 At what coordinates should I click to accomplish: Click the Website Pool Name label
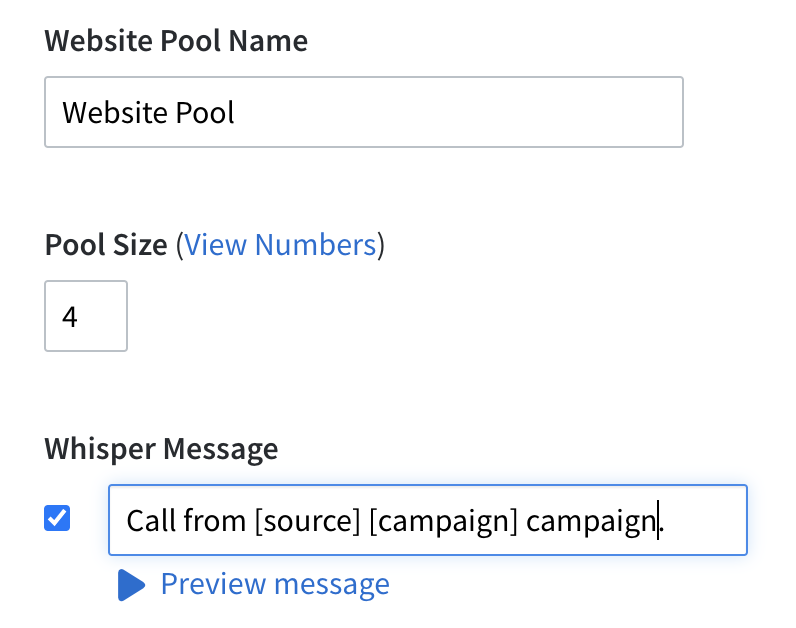(176, 41)
